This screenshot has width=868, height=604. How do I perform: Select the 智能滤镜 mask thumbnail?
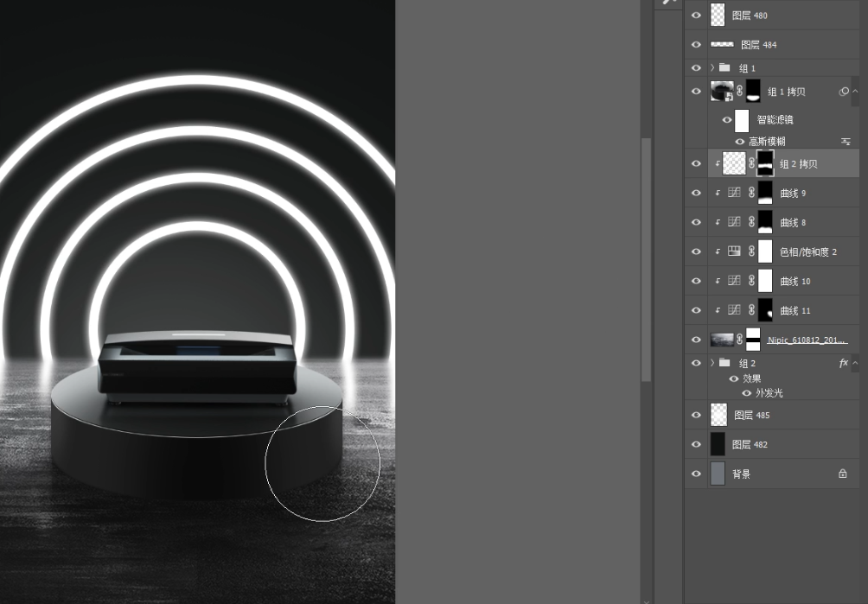point(742,120)
